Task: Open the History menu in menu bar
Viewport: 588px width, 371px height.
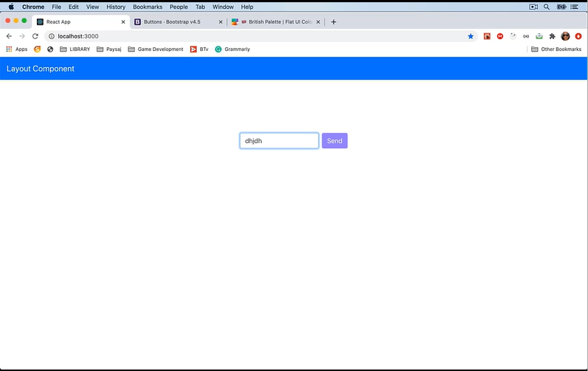Action: point(116,7)
